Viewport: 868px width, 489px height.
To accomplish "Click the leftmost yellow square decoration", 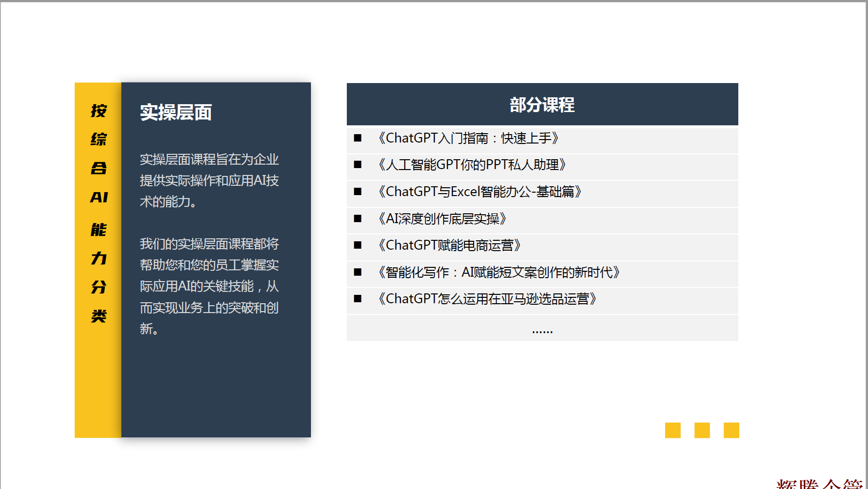I will pos(672,430).
